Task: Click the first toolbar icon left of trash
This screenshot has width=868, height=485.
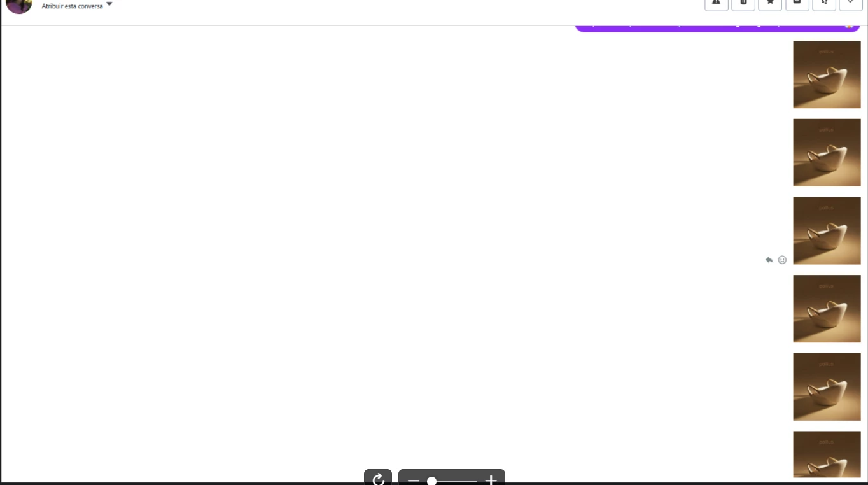Action: point(717,4)
